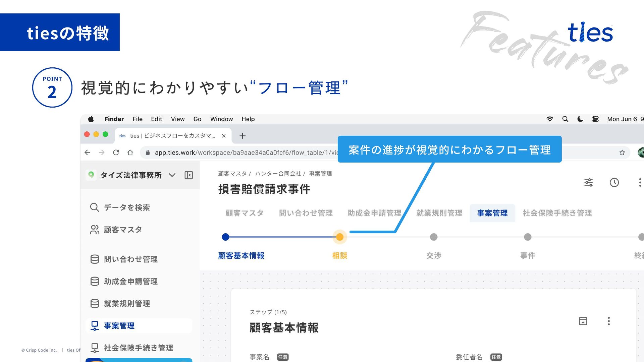Reload the page with refresh icon

point(116,153)
